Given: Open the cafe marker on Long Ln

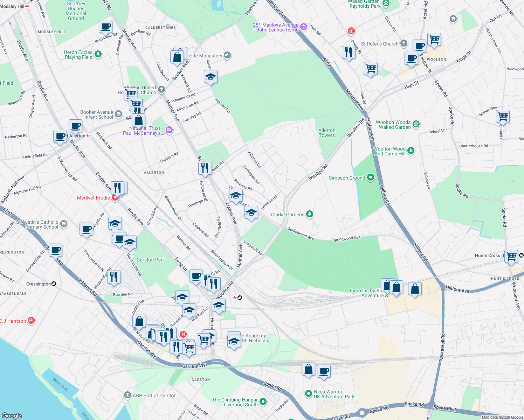Looking at the screenshot, I should click(196, 276).
